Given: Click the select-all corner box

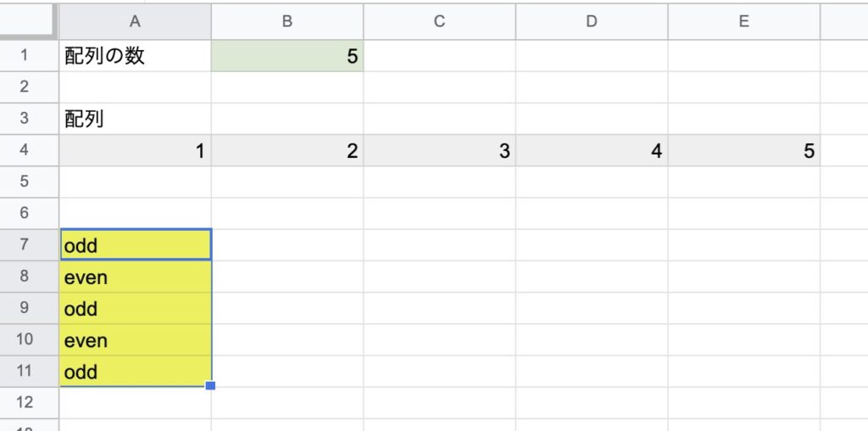Looking at the screenshot, I should tap(29, 21).
